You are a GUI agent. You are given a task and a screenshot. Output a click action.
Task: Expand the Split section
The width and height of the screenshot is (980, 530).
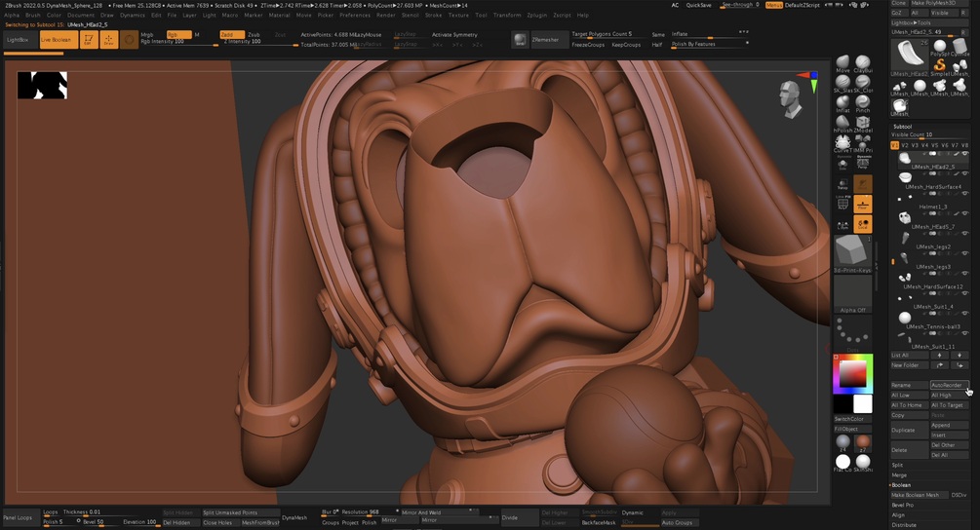(x=897, y=465)
